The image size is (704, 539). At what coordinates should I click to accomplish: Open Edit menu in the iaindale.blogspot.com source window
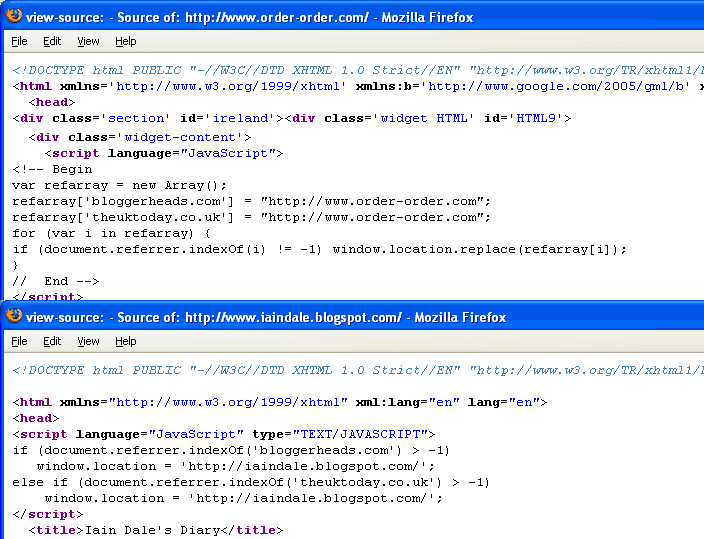(52, 341)
